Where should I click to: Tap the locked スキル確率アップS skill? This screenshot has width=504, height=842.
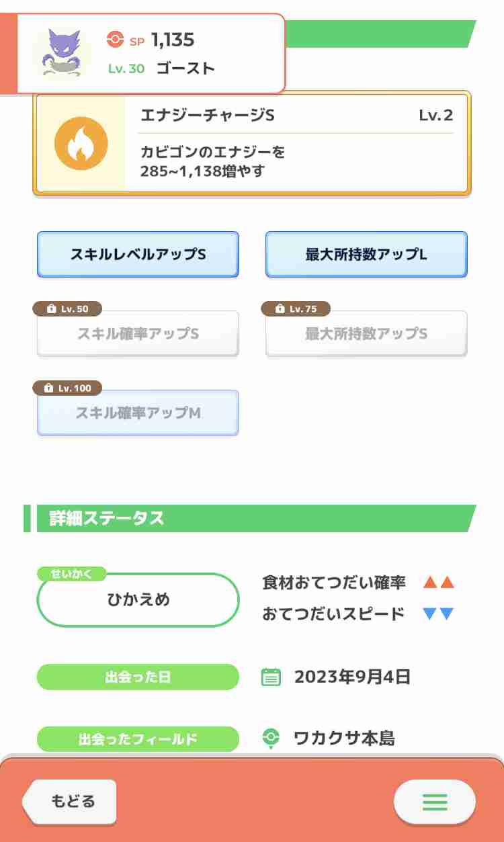138,333
